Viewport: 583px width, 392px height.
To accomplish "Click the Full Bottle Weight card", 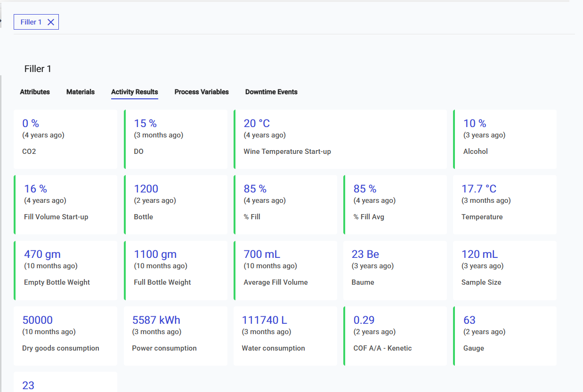I will [176, 271].
